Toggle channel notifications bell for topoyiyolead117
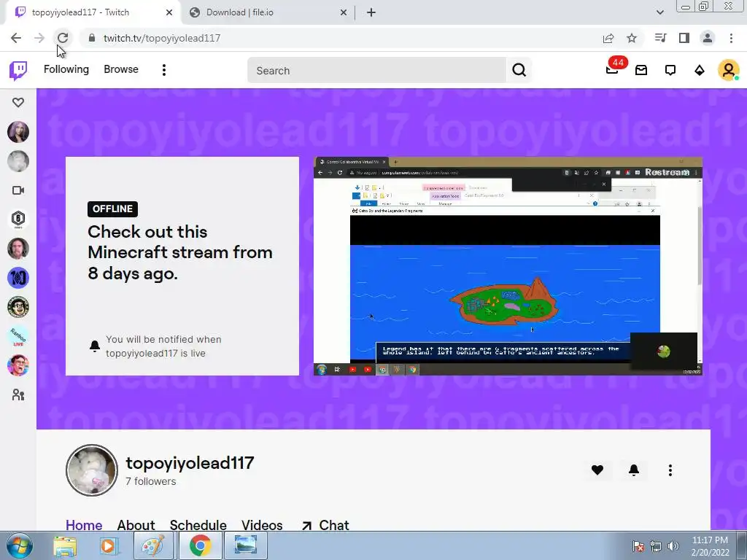 [634, 470]
